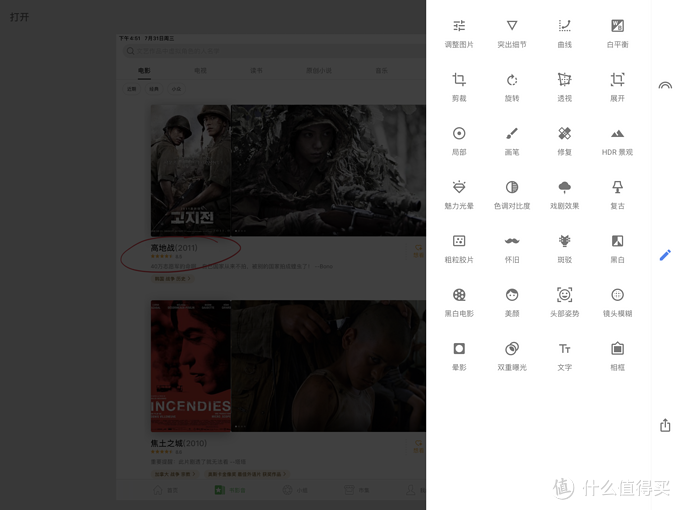Viewport: 680px width, 510px height.
Task: Tap the share/export icon
Action: pyautogui.click(x=665, y=425)
